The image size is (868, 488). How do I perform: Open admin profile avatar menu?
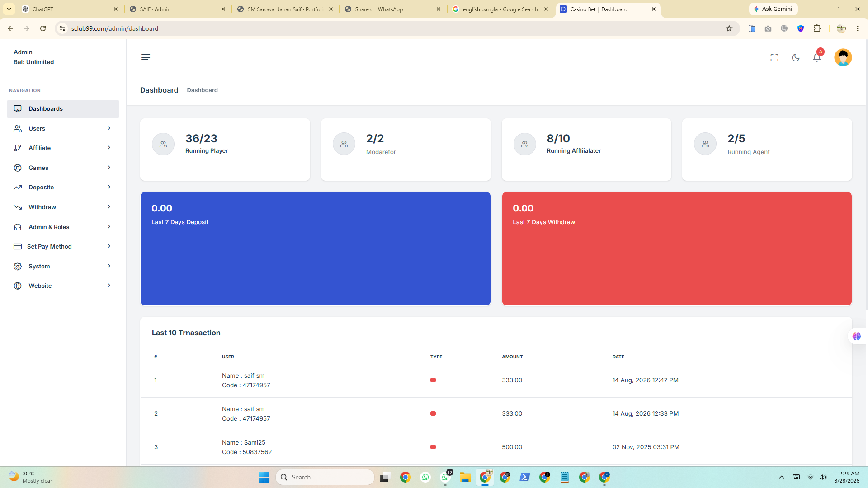point(843,57)
